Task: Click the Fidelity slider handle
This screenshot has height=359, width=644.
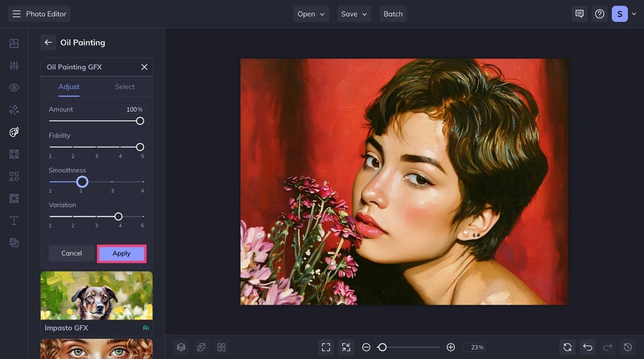Action: click(140, 147)
